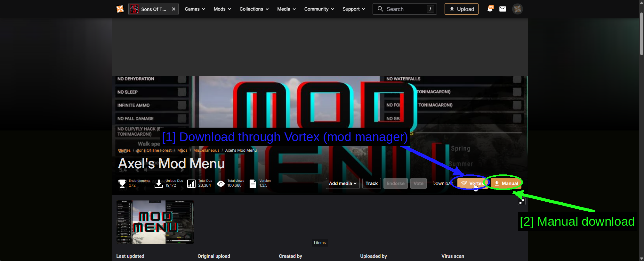Click the Upload button
Viewport: 644px width, 261px height.
[x=461, y=9]
